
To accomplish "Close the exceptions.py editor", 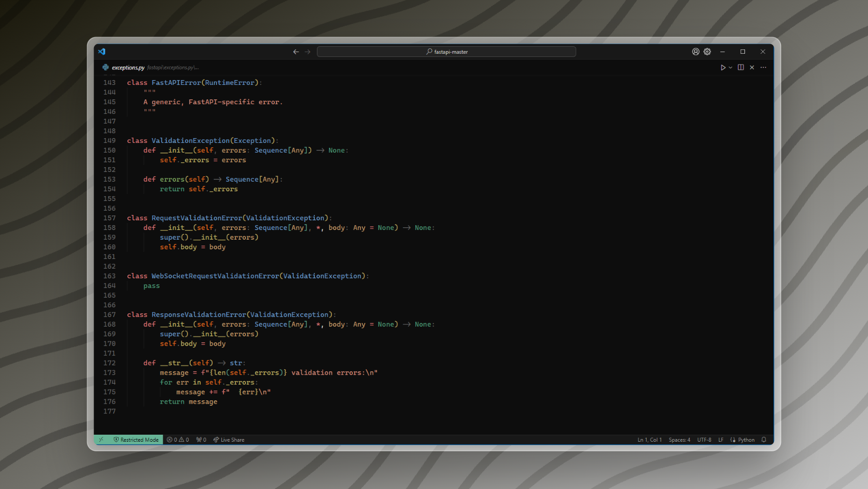I will pyautogui.click(x=752, y=67).
